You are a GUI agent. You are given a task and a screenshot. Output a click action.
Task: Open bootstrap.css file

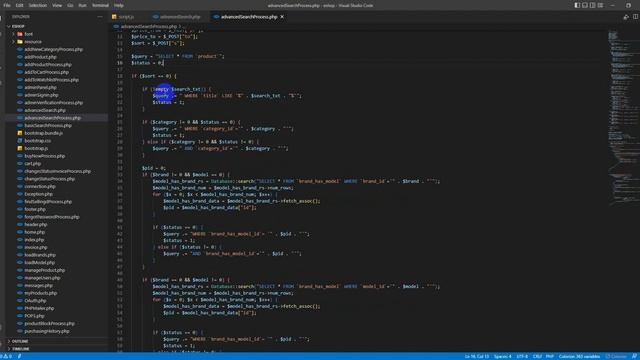click(38, 141)
